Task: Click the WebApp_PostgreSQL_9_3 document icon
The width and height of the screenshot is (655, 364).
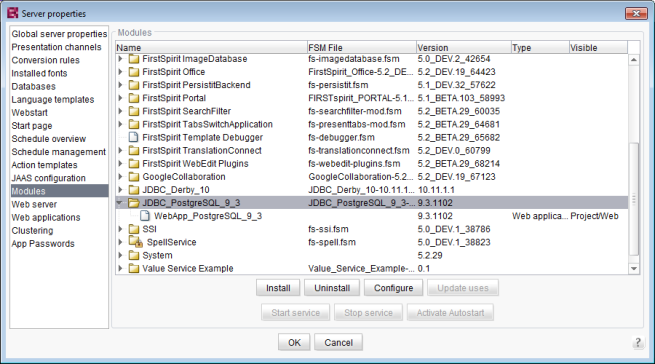Action: point(145,216)
